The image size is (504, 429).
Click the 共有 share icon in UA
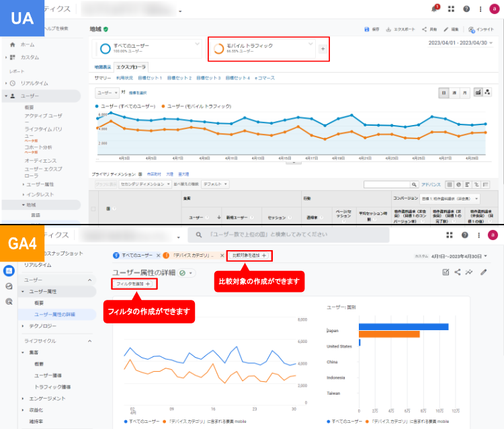tap(424, 30)
